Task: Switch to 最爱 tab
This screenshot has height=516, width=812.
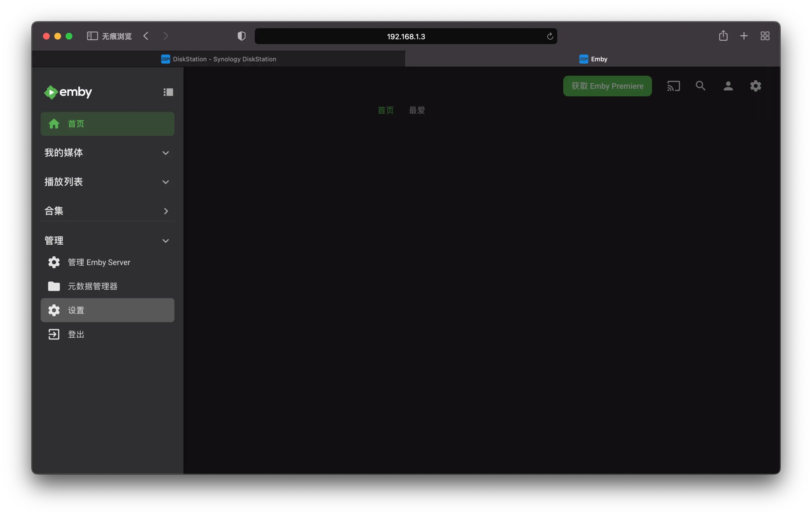Action: 417,110
